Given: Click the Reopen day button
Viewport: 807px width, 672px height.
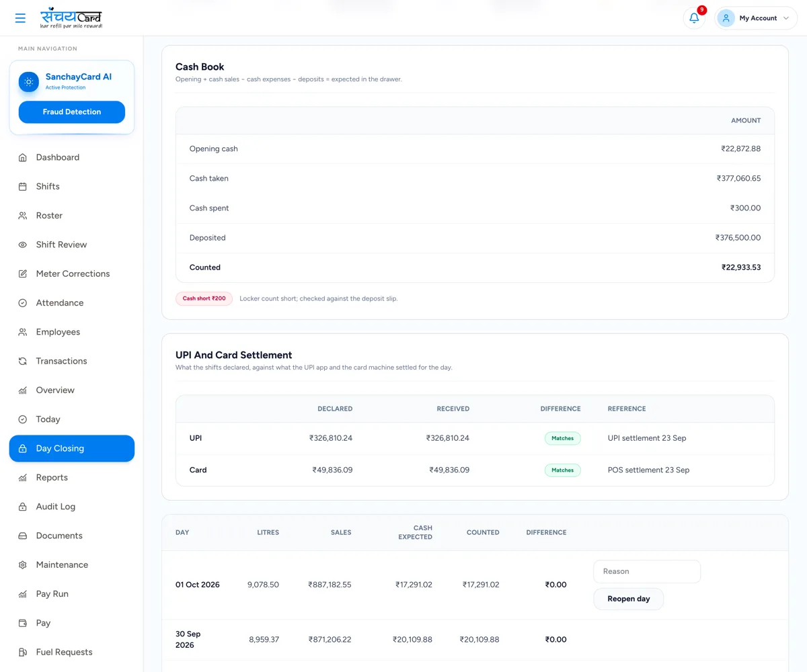Looking at the screenshot, I should pyautogui.click(x=628, y=599).
